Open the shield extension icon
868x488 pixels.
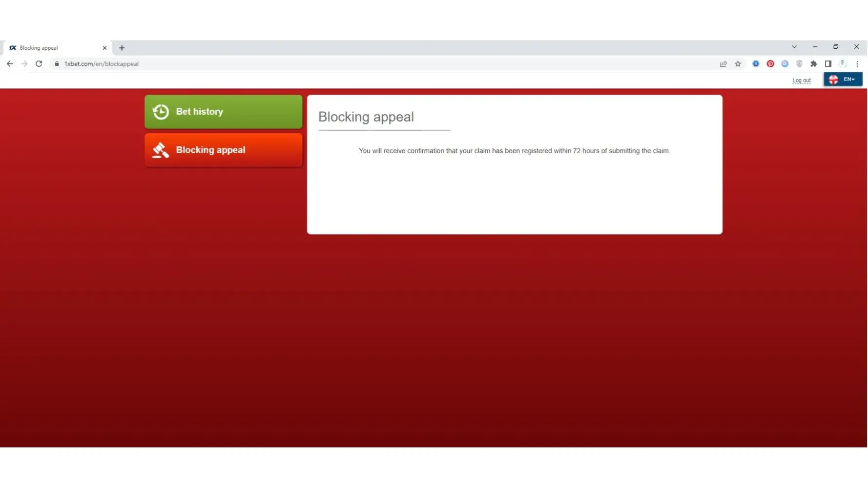click(799, 64)
